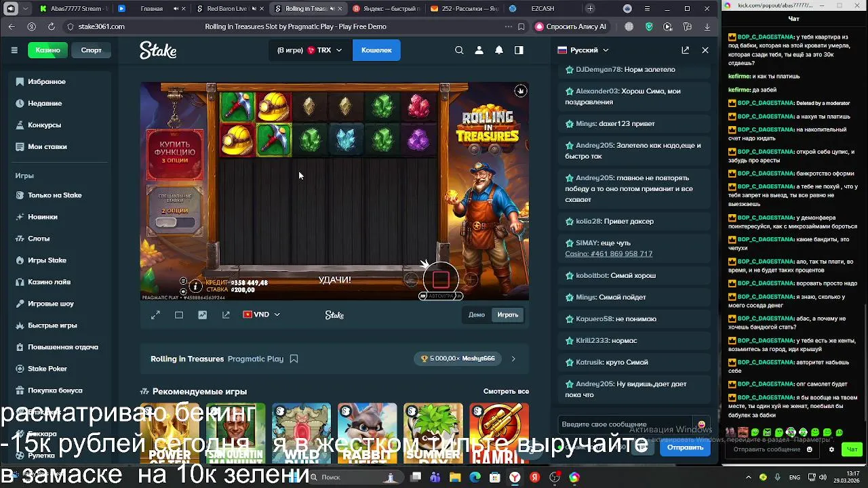The height and width of the screenshot is (488, 868).
Task: Switch the game to theatre mode
Action: [x=179, y=314]
